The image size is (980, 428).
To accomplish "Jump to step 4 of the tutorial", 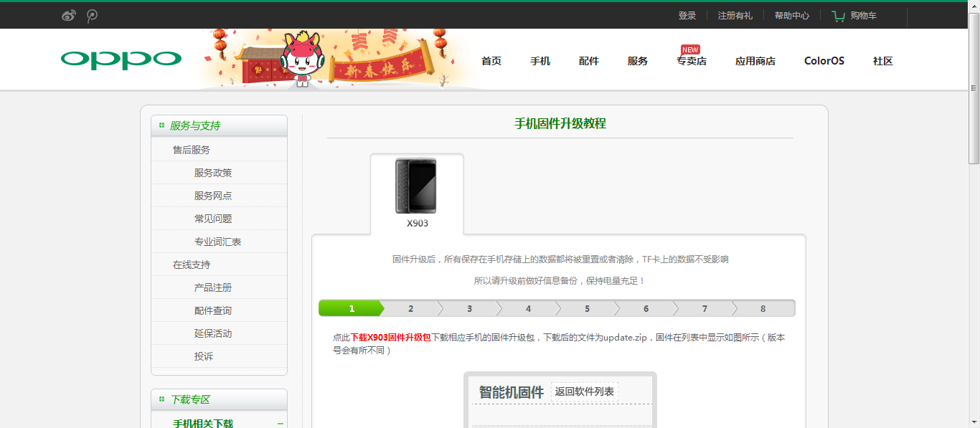I will click(x=528, y=308).
